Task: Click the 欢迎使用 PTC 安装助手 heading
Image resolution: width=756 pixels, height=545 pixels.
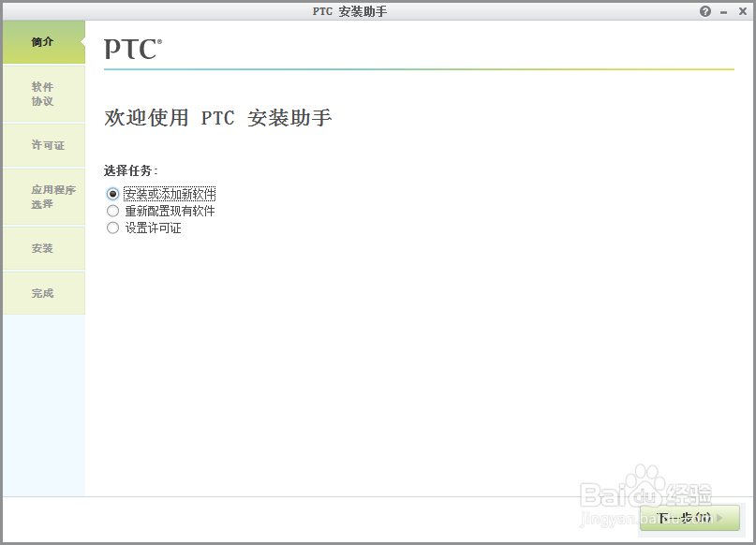Action: pyautogui.click(x=218, y=118)
